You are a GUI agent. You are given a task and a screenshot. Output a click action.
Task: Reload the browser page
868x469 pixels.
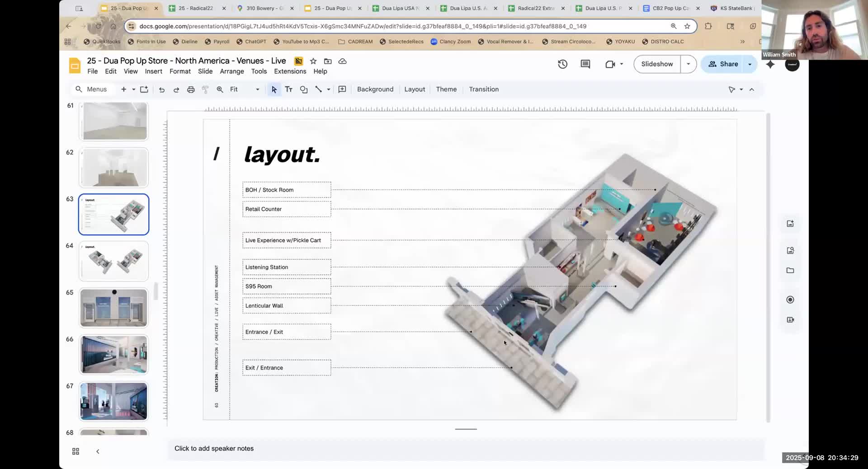(98, 26)
